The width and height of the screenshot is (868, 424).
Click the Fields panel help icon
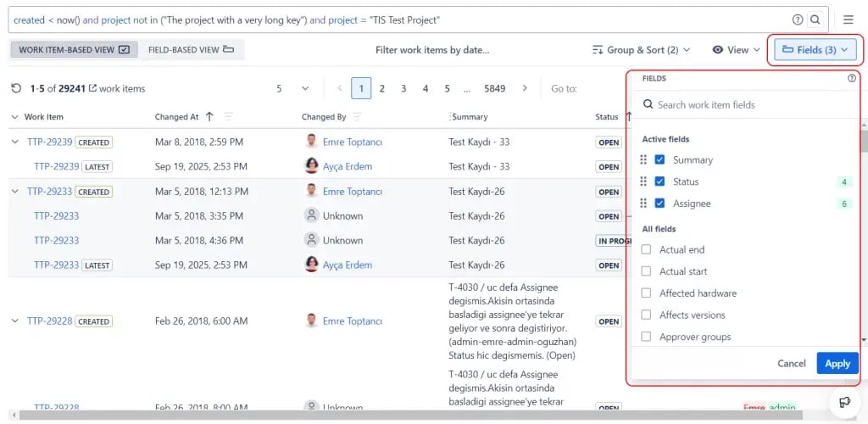coord(852,78)
